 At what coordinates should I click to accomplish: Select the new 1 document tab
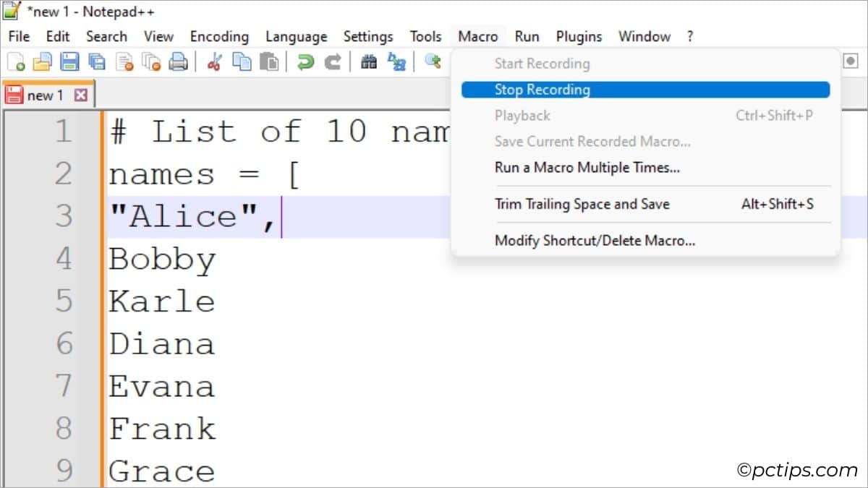pos(48,95)
